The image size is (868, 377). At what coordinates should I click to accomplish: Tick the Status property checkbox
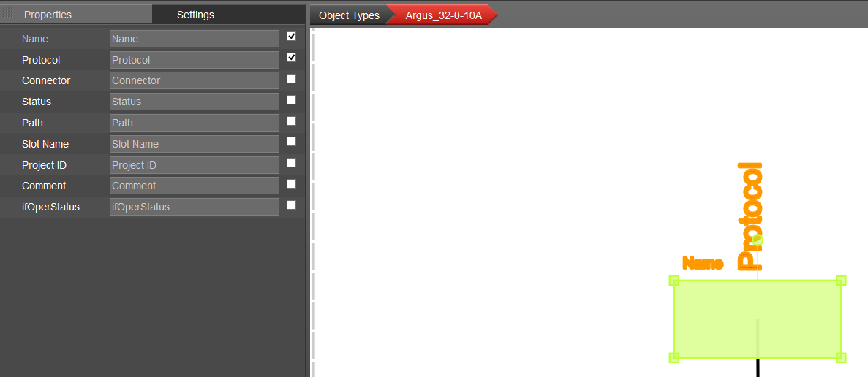click(292, 100)
